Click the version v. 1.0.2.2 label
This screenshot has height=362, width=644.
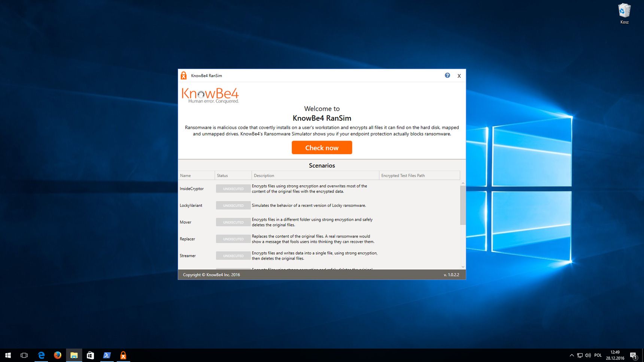point(451,275)
